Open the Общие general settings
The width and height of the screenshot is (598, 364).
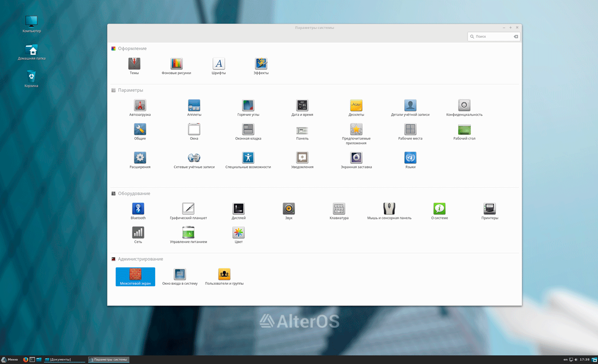pos(140,132)
